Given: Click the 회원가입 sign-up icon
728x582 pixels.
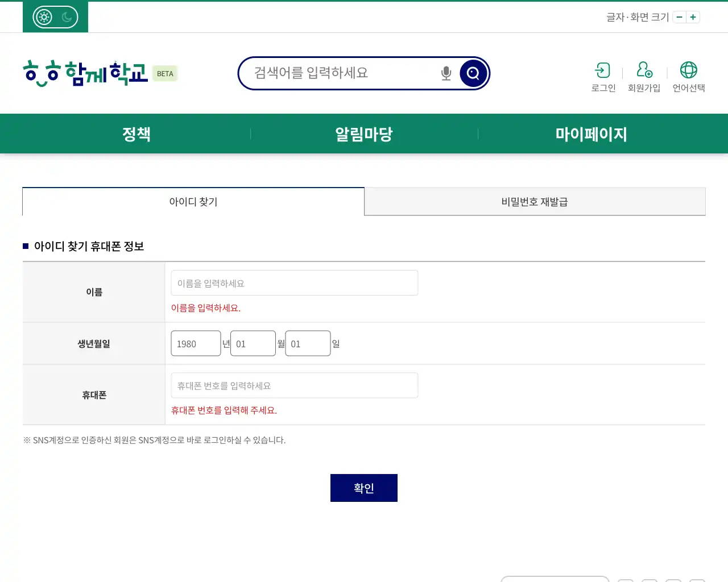Looking at the screenshot, I should [644, 76].
